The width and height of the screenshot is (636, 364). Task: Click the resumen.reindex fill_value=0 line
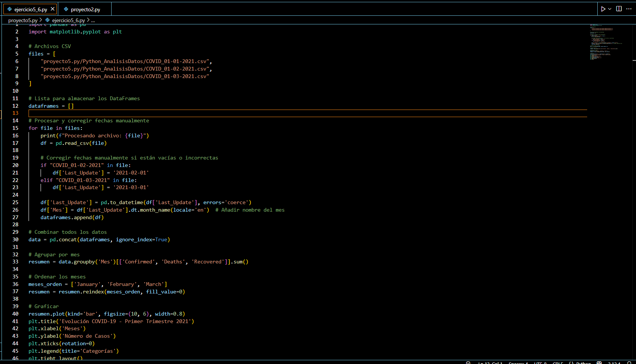(107, 292)
